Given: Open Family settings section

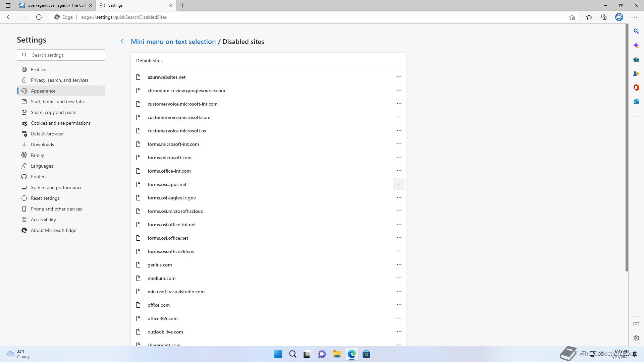Looking at the screenshot, I should [x=61, y=155].
